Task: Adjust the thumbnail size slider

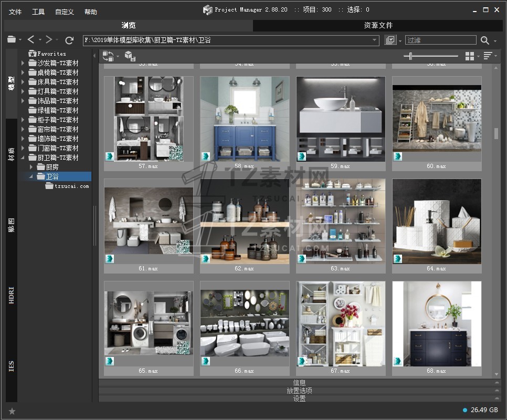Action: coord(410,56)
